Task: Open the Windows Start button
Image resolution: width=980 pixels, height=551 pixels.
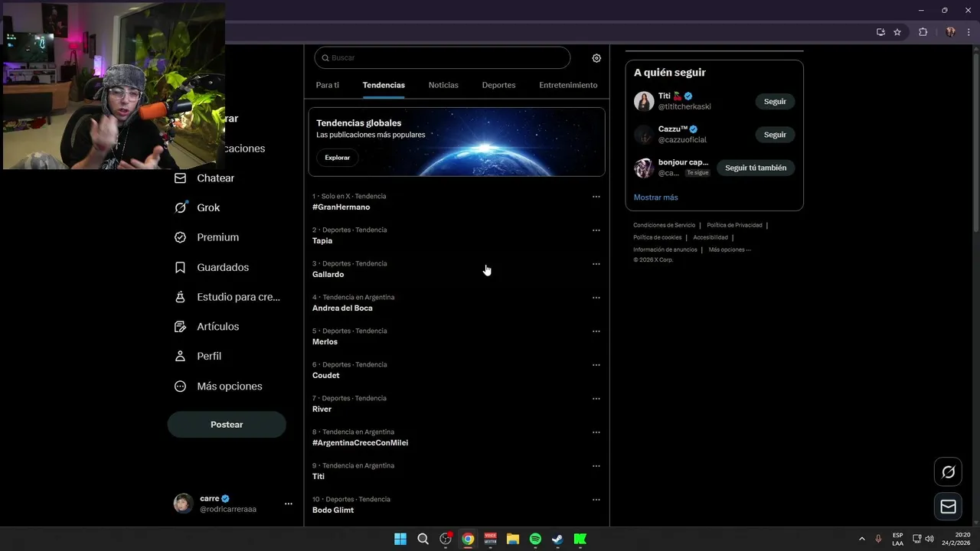Action: tap(400, 539)
